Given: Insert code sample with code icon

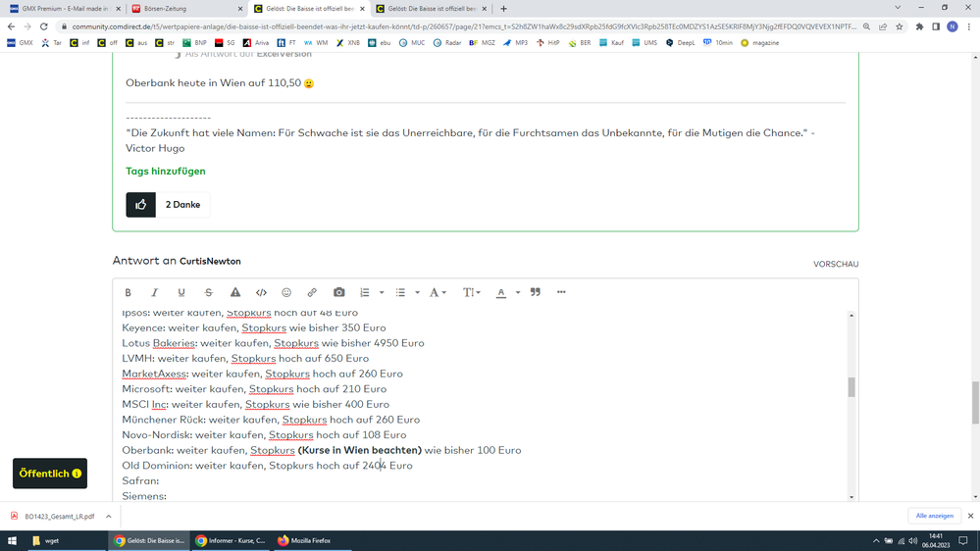Looking at the screenshot, I should [x=261, y=292].
